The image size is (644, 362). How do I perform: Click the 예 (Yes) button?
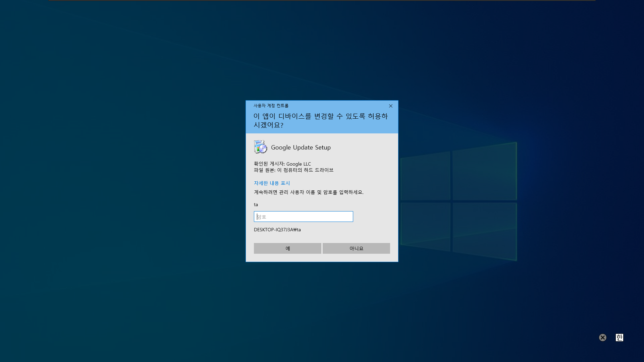[x=287, y=248]
